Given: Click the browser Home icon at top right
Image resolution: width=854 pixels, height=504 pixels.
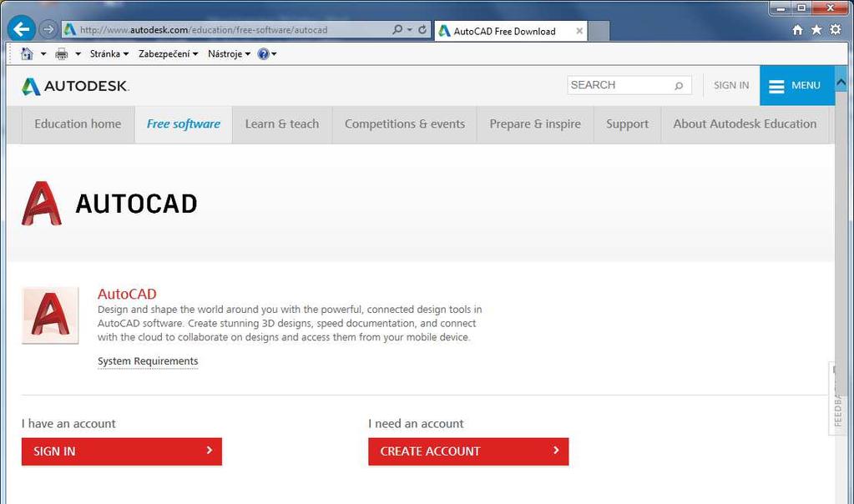Looking at the screenshot, I should [x=798, y=29].
